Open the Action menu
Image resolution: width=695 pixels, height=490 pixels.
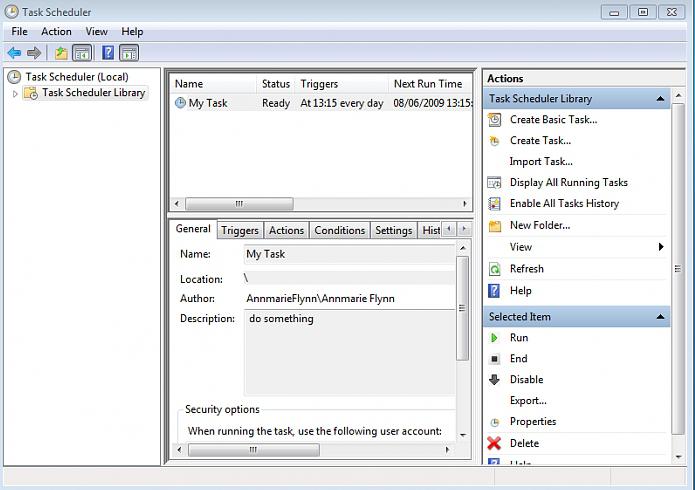(56, 31)
